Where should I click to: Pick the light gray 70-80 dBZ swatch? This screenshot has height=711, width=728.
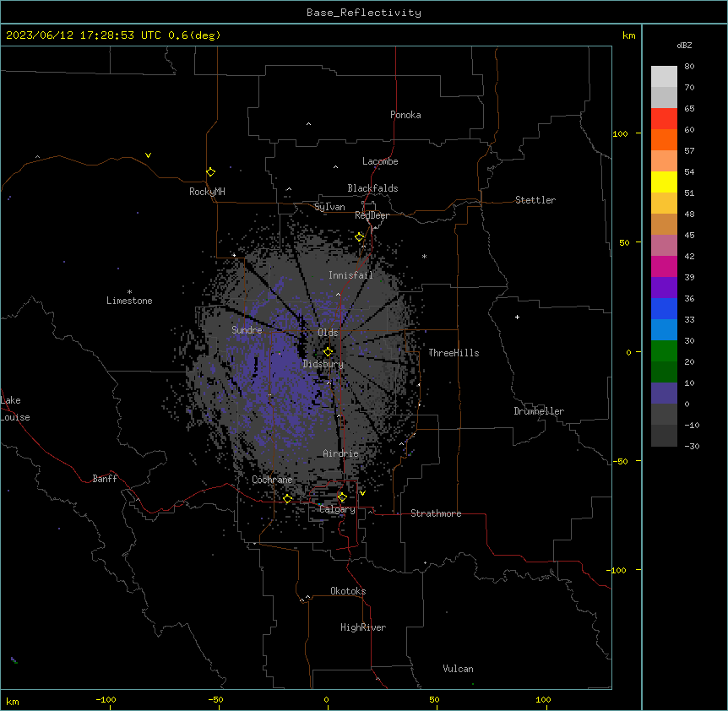[x=664, y=77]
